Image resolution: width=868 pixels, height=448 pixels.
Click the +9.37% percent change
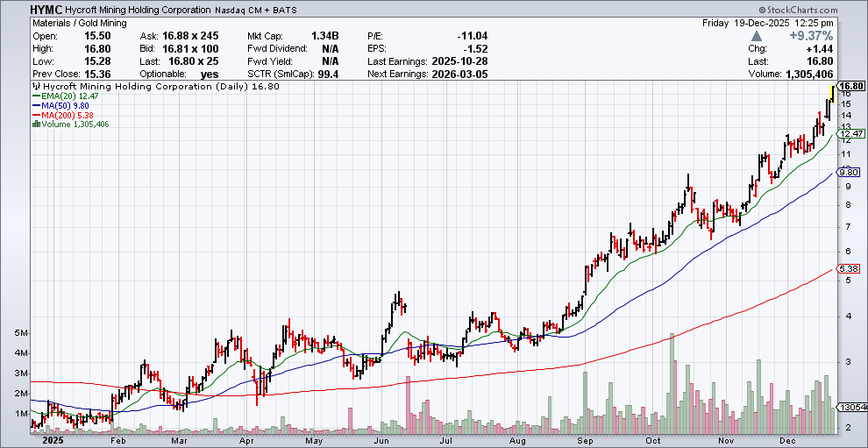813,36
